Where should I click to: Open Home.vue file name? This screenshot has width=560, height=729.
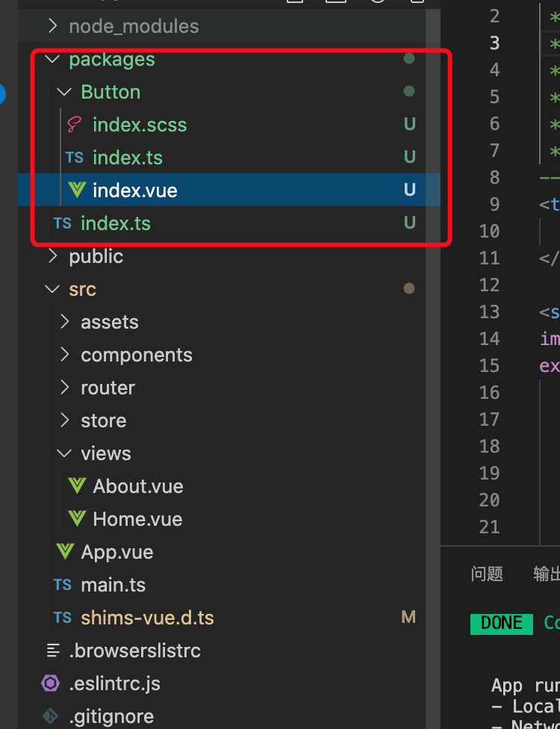[137, 519]
